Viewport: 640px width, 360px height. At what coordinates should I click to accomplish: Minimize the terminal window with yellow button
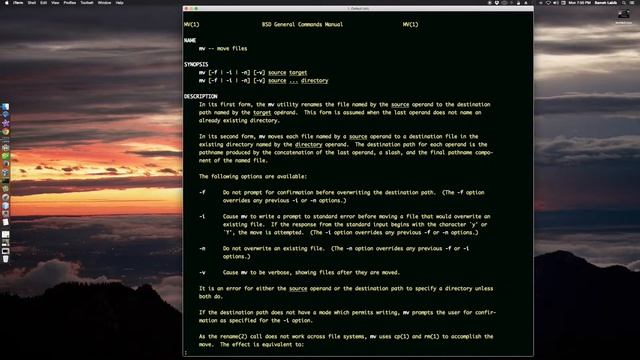[191, 8]
